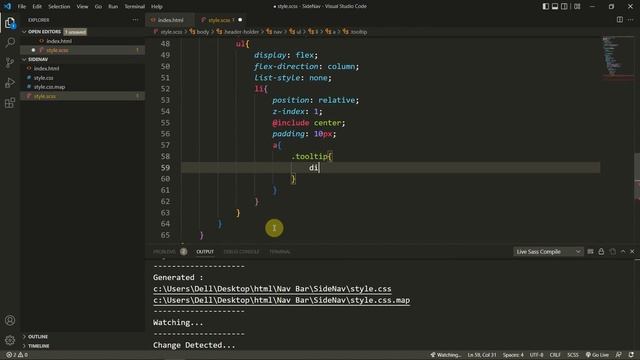
Task: Select the Output panel tab
Action: (205, 252)
